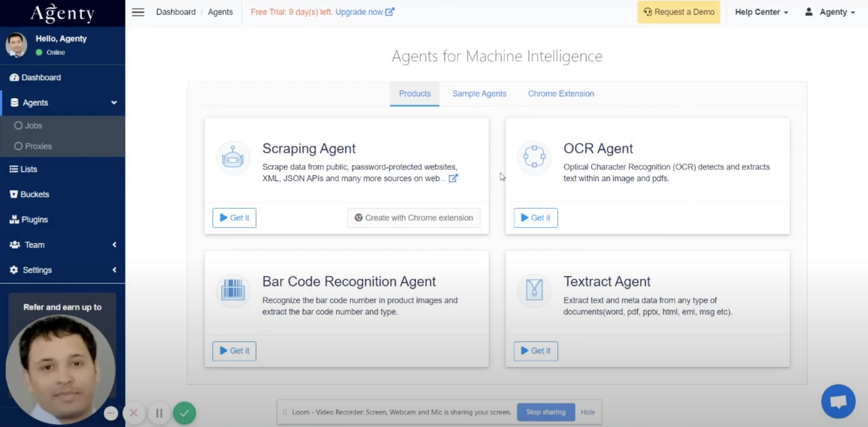Open the chat support bubble

click(x=838, y=401)
